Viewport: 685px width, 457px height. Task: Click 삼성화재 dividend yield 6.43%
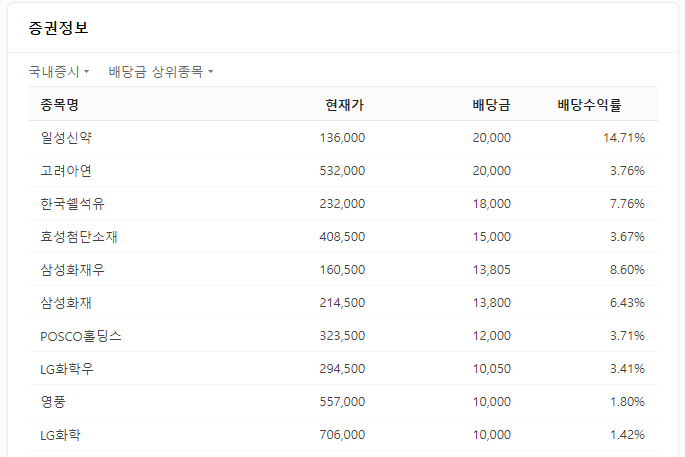pos(627,303)
